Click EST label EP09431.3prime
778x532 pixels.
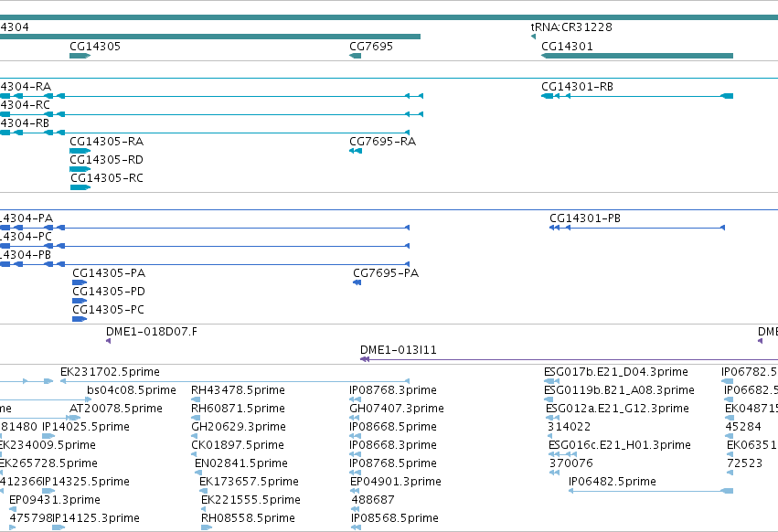[55, 500]
